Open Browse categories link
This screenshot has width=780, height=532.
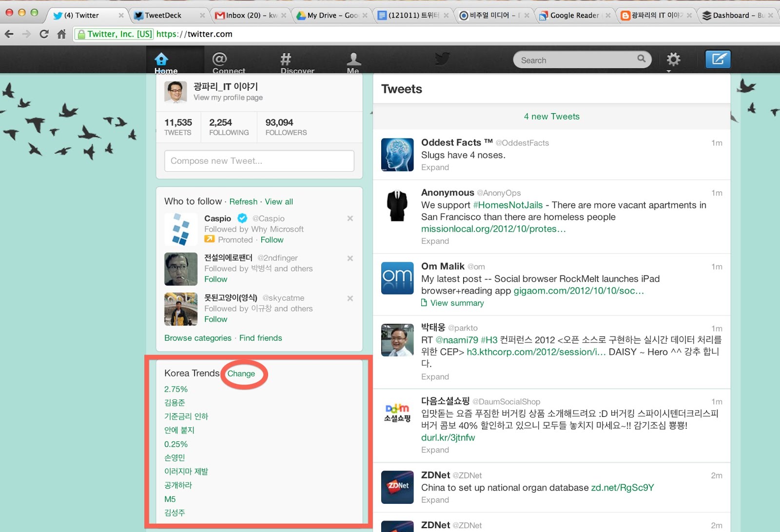click(198, 338)
